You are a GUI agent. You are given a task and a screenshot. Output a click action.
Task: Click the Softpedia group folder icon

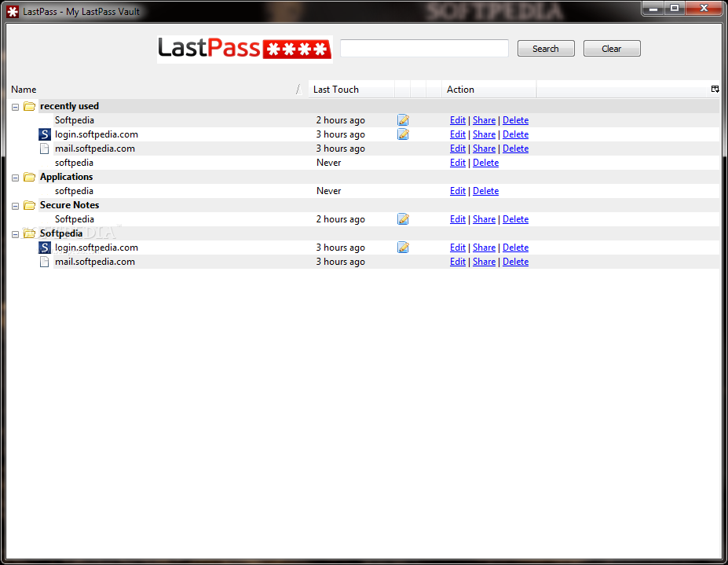(29, 233)
